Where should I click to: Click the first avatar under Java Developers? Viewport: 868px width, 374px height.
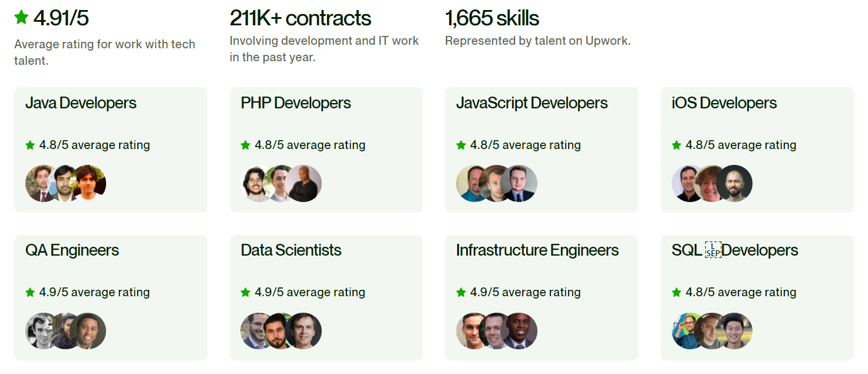[40, 183]
